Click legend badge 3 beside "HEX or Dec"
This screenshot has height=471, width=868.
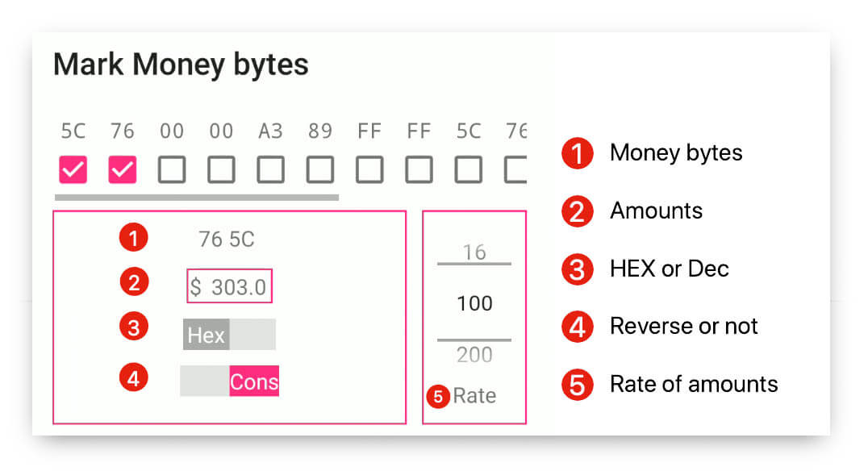point(578,269)
